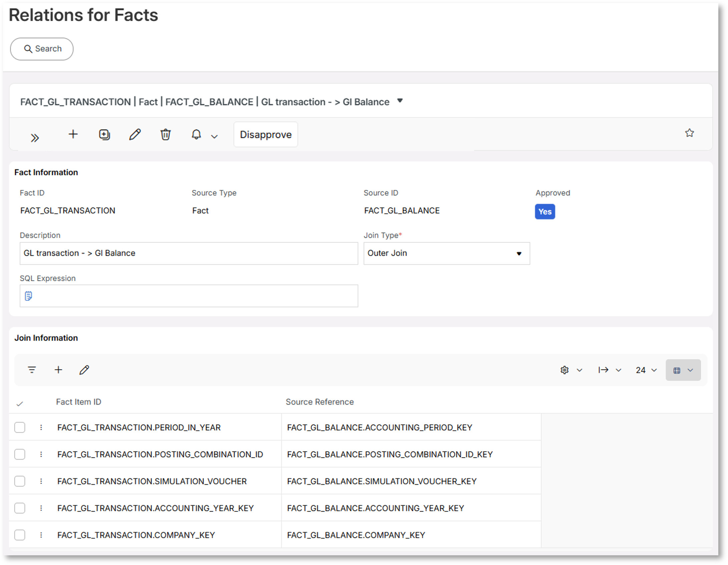Click the Disapprove button
The image size is (728, 565).
pos(266,135)
